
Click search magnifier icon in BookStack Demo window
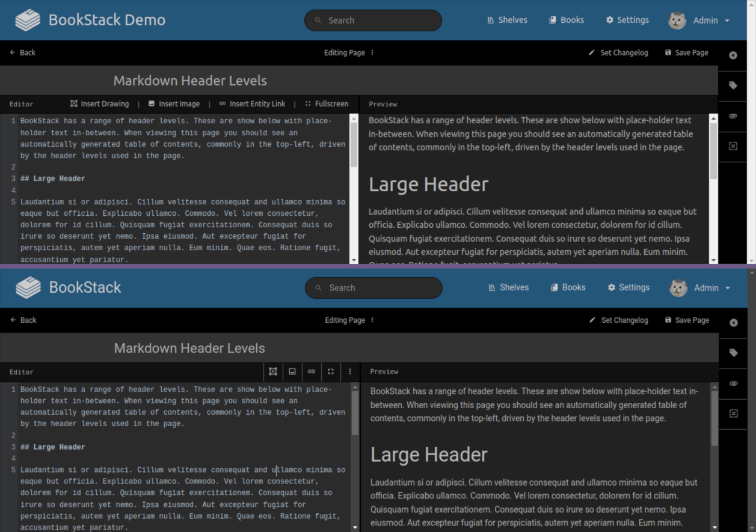pyautogui.click(x=318, y=20)
